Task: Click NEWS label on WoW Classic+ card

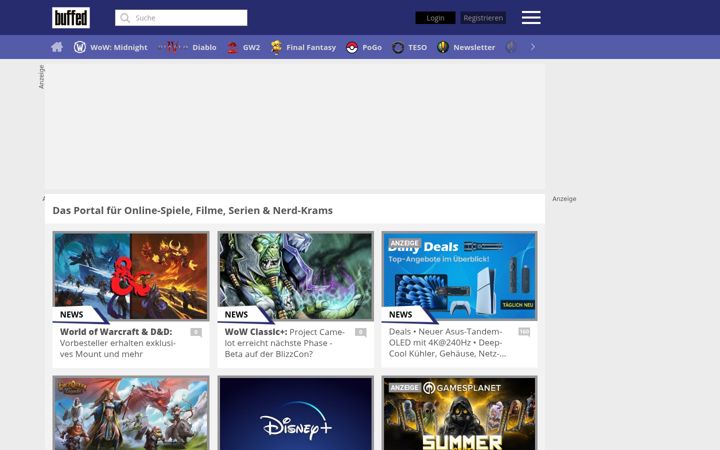Action: tap(236, 315)
